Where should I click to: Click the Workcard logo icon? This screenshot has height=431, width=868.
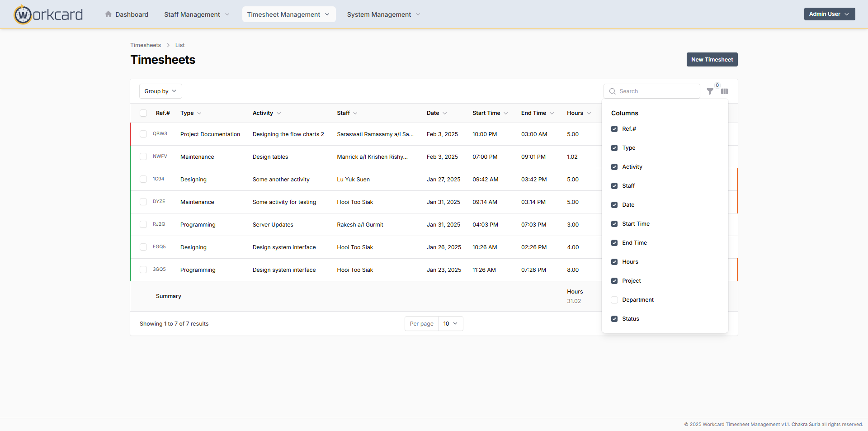pos(23,14)
